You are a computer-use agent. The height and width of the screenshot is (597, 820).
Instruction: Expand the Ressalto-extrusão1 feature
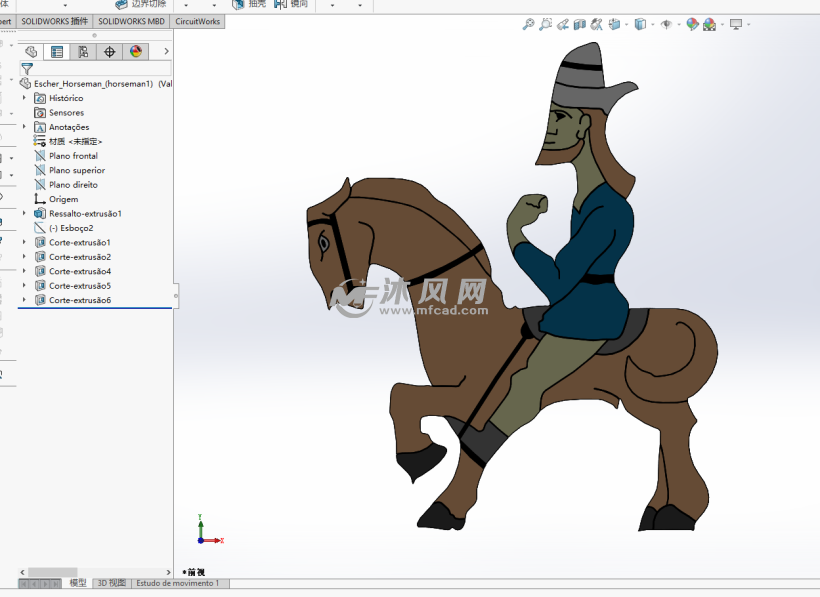point(25,213)
